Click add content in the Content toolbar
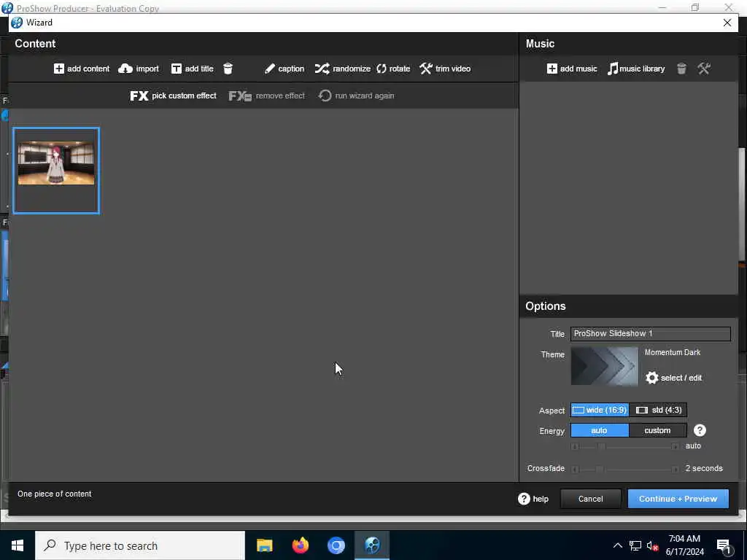The width and height of the screenshot is (747, 560). point(82,69)
